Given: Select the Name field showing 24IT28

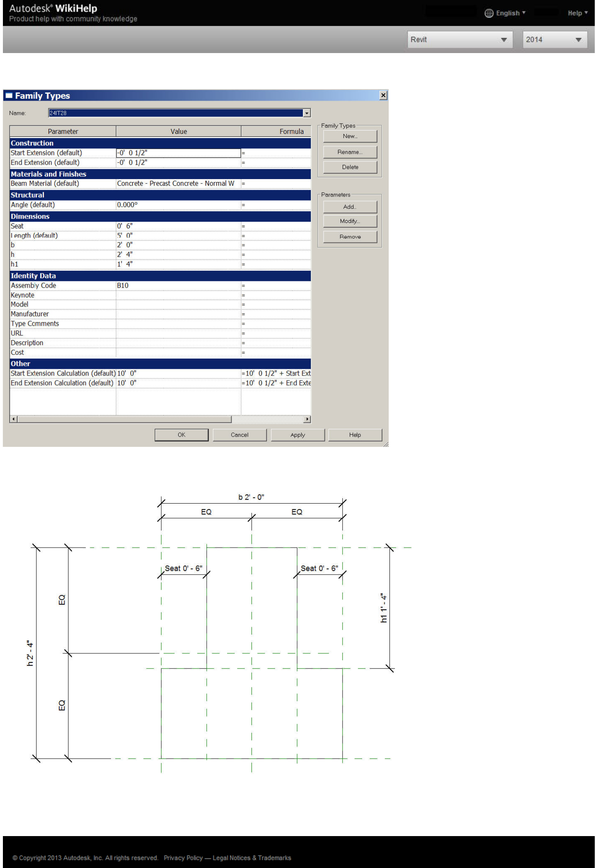Looking at the screenshot, I should click(176, 113).
